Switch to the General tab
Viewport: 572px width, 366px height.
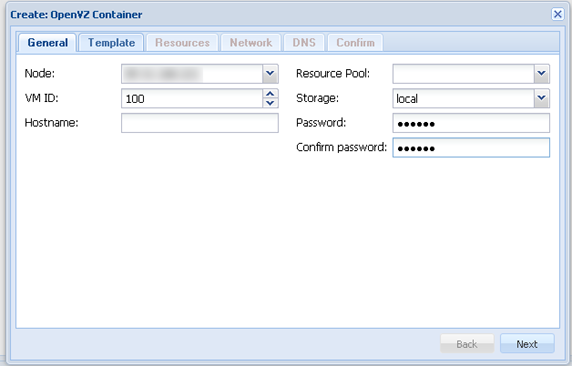(47, 43)
